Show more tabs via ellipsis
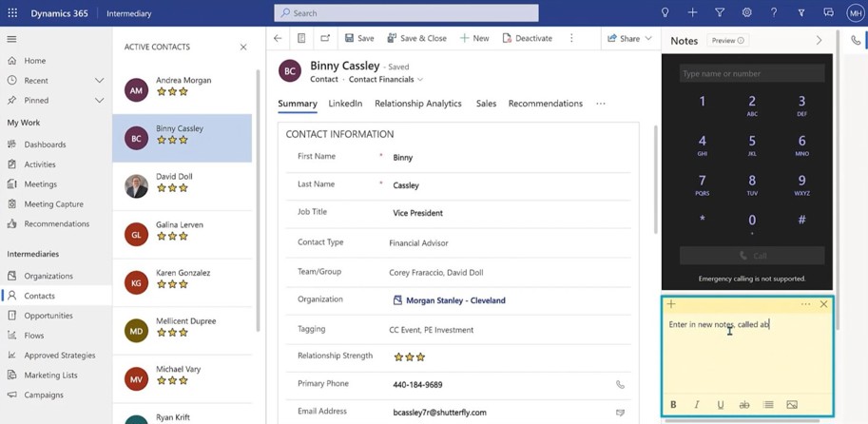 coord(601,104)
